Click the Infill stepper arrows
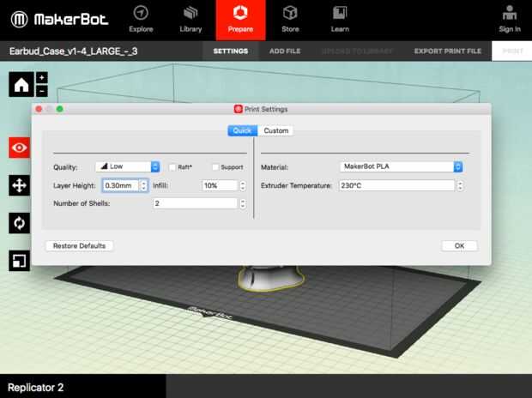The width and height of the screenshot is (532, 398). [x=243, y=185]
